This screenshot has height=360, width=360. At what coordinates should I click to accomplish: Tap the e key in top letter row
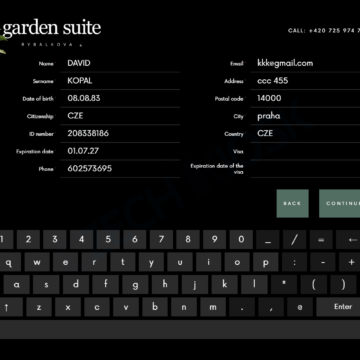tap(66, 262)
